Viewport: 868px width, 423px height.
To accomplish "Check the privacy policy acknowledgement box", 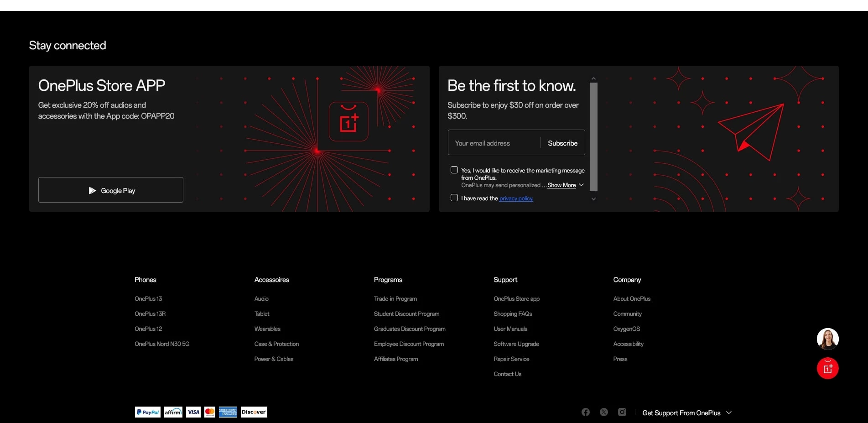I will pyautogui.click(x=454, y=197).
